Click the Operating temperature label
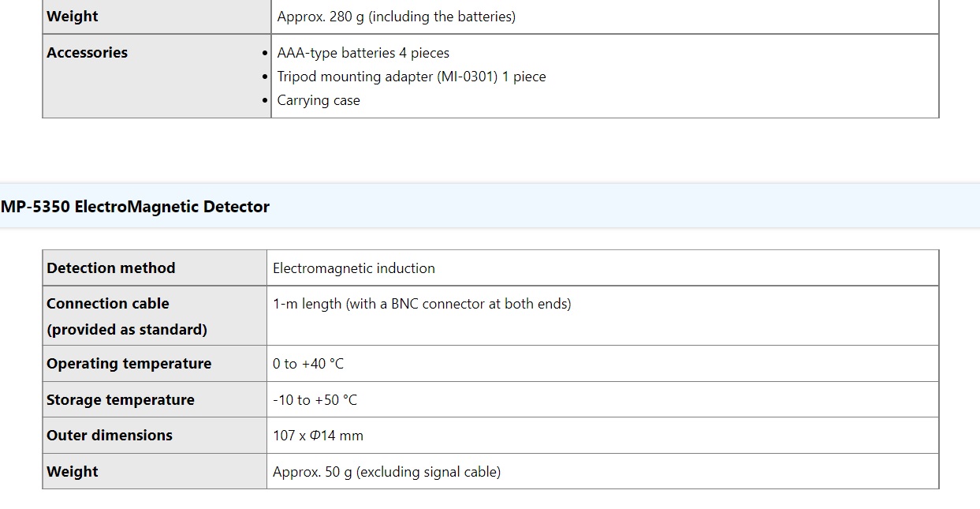The height and width of the screenshot is (509, 980). click(129, 364)
